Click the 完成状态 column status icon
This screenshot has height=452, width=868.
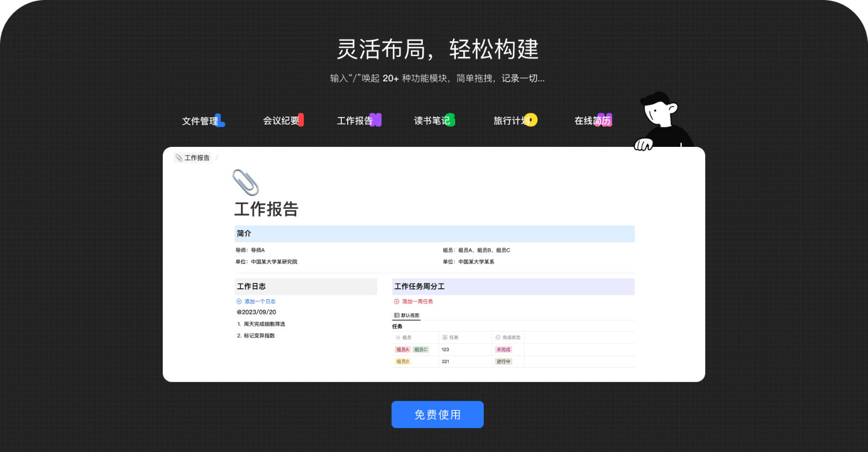(498, 338)
